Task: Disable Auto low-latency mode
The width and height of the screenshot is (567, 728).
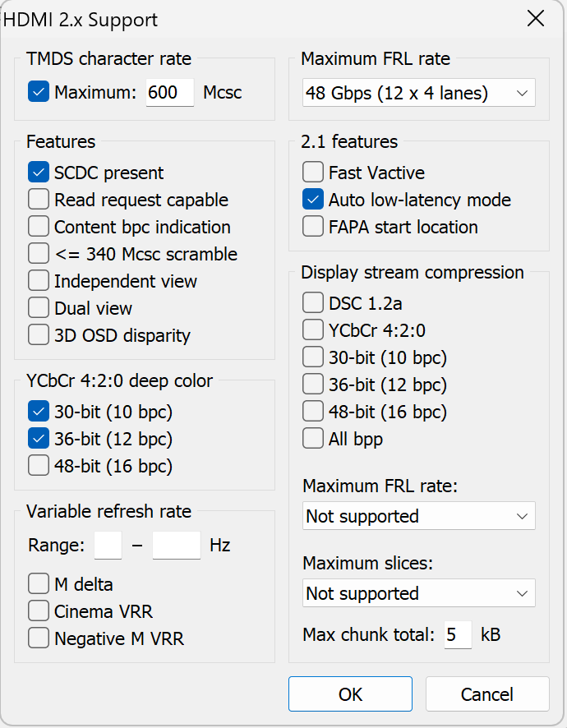Action: [x=313, y=200]
